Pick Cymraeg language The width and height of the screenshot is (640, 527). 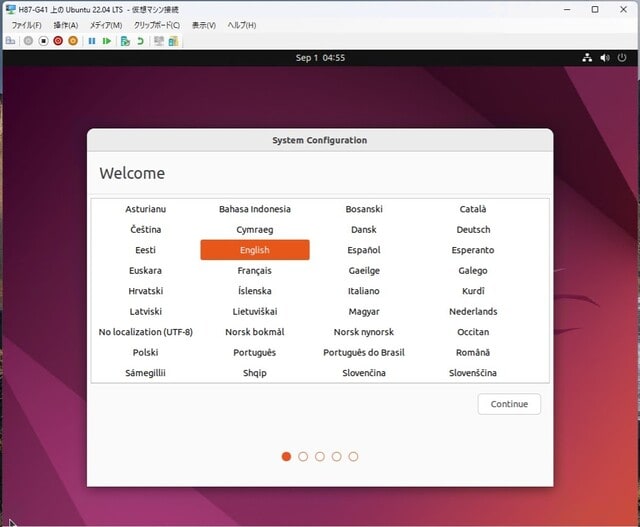point(255,230)
